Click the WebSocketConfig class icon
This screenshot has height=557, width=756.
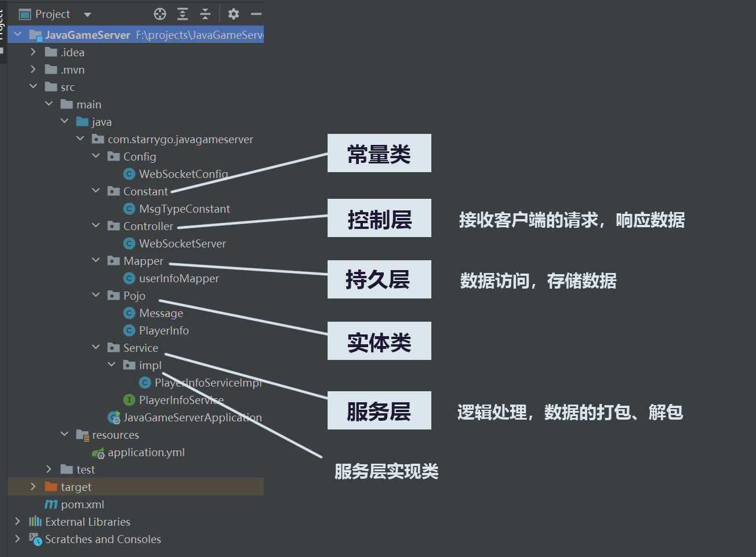129,174
